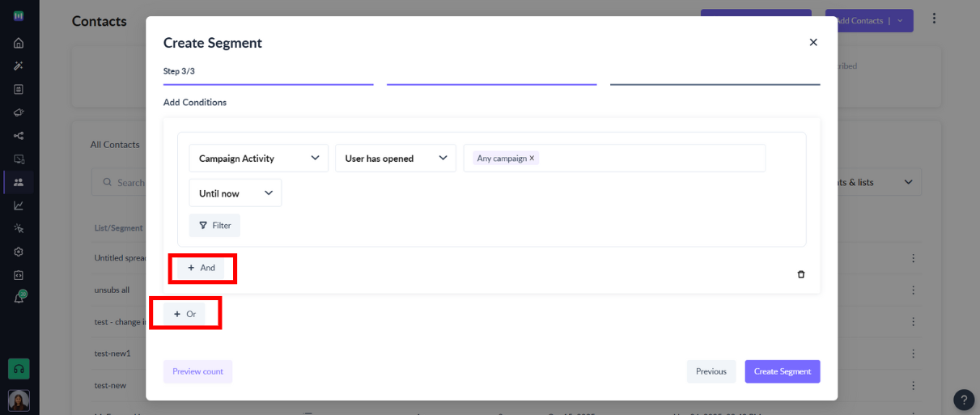
Task: Click the green headset support icon
Action: click(19, 369)
